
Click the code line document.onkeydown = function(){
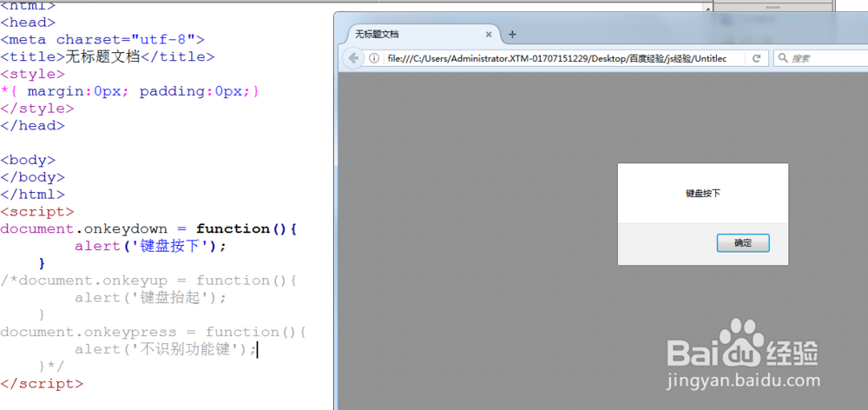click(149, 228)
